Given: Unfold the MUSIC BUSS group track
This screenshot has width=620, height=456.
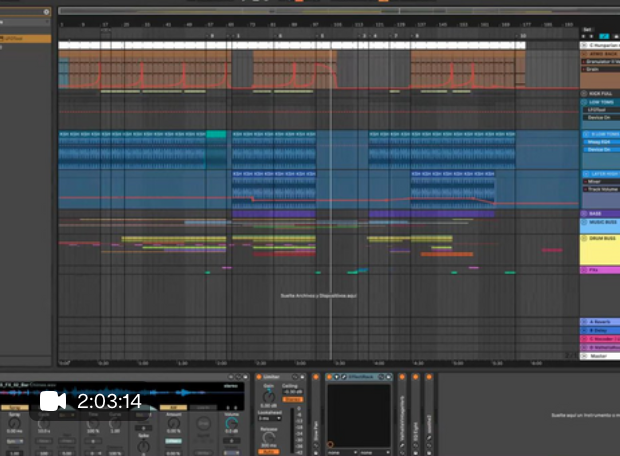Looking at the screenshot, I should pyautogui.click(x=584, y=222).
